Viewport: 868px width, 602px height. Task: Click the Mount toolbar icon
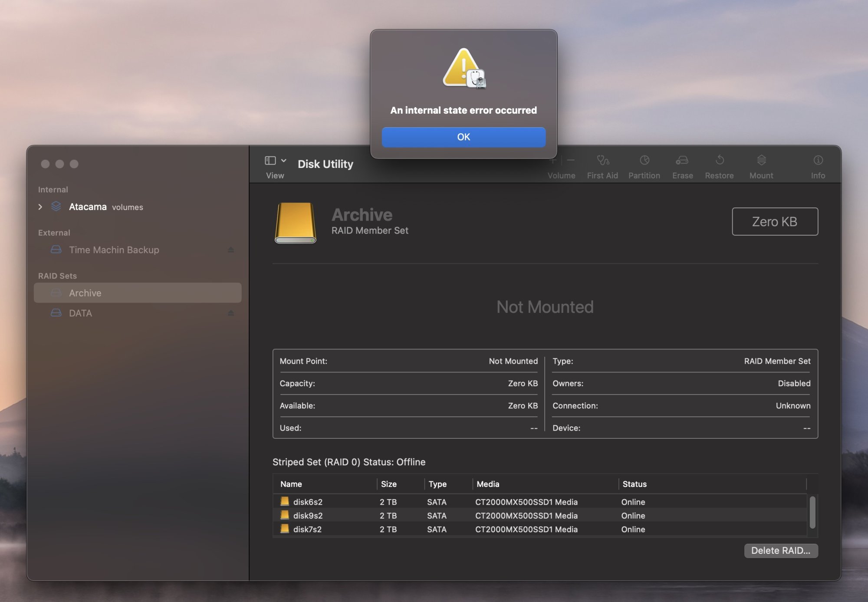(761, 160)
